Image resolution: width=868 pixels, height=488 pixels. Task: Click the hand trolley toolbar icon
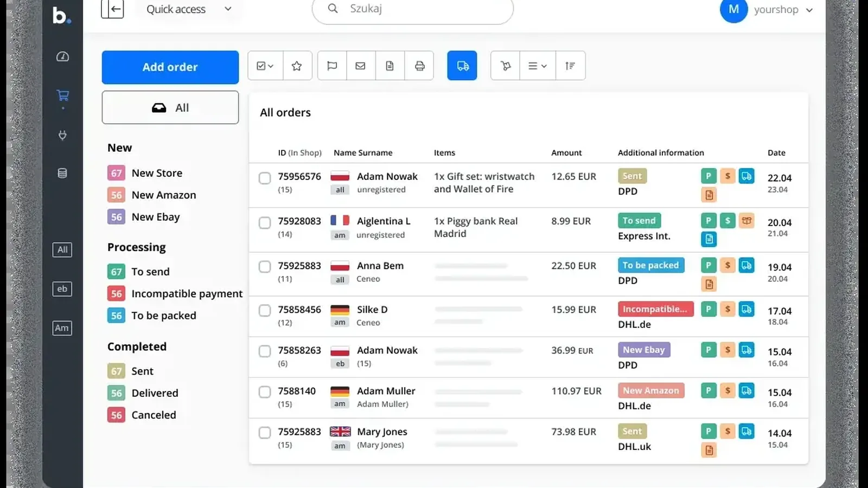click(506, 66)
